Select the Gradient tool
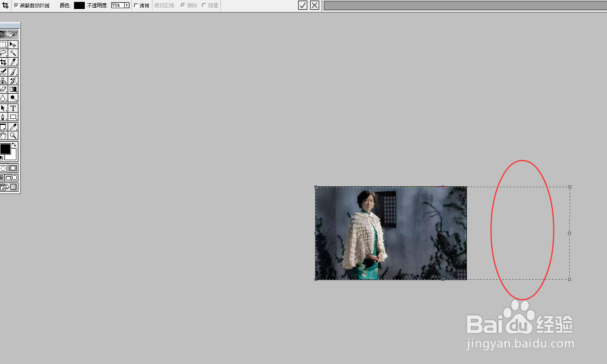The image size is (607, 364). click(13, 89)
